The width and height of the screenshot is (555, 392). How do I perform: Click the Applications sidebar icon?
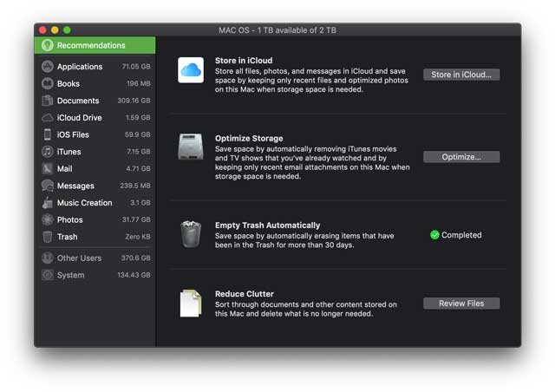[48, 67]
